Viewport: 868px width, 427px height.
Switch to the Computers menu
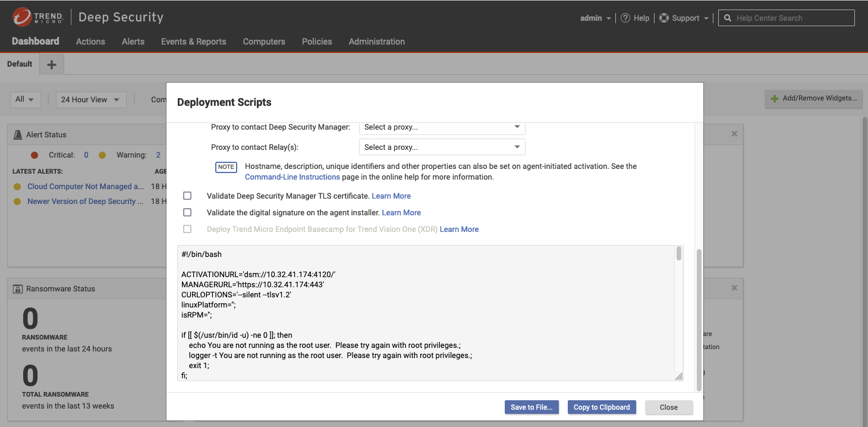click(264, 42)
